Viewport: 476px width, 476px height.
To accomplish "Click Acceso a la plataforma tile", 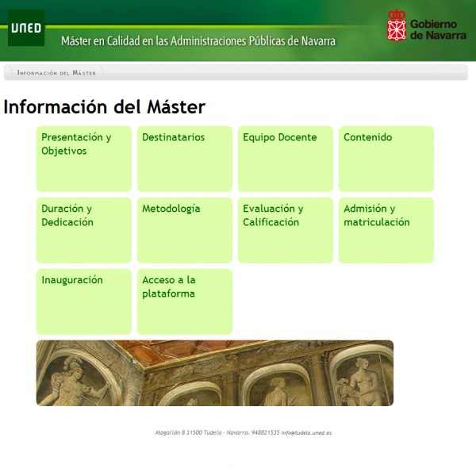I will [x=184, y=301].
